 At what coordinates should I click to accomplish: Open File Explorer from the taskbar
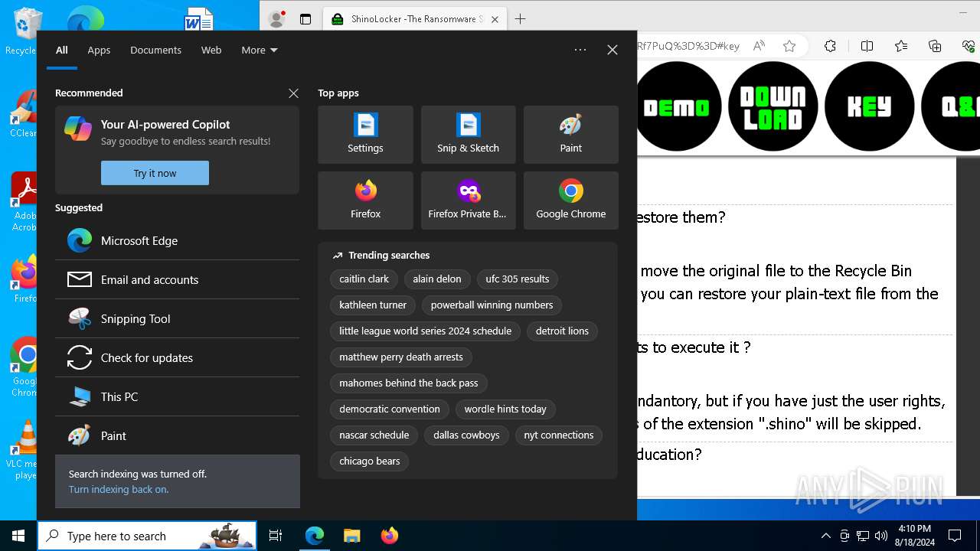351,536
